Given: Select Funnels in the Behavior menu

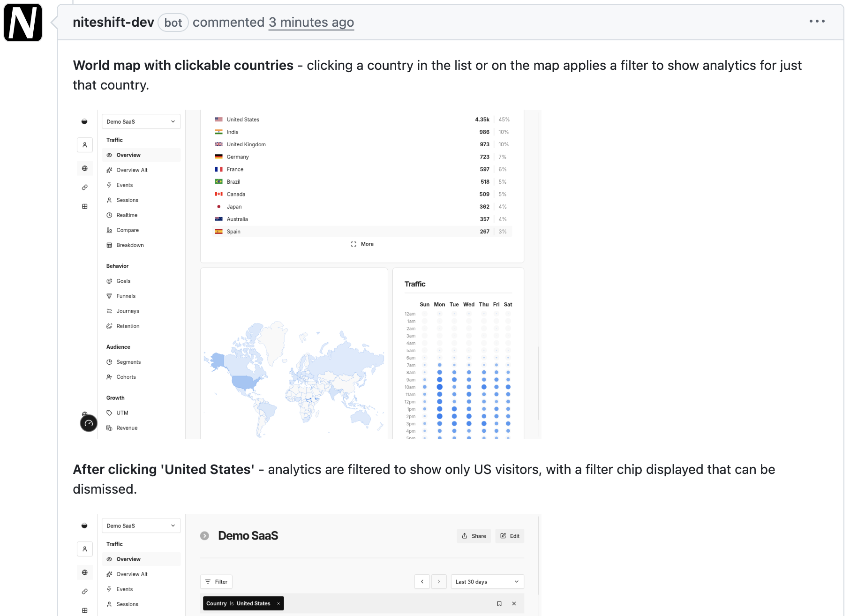Looking at the screenshot, I should [126, 296].
